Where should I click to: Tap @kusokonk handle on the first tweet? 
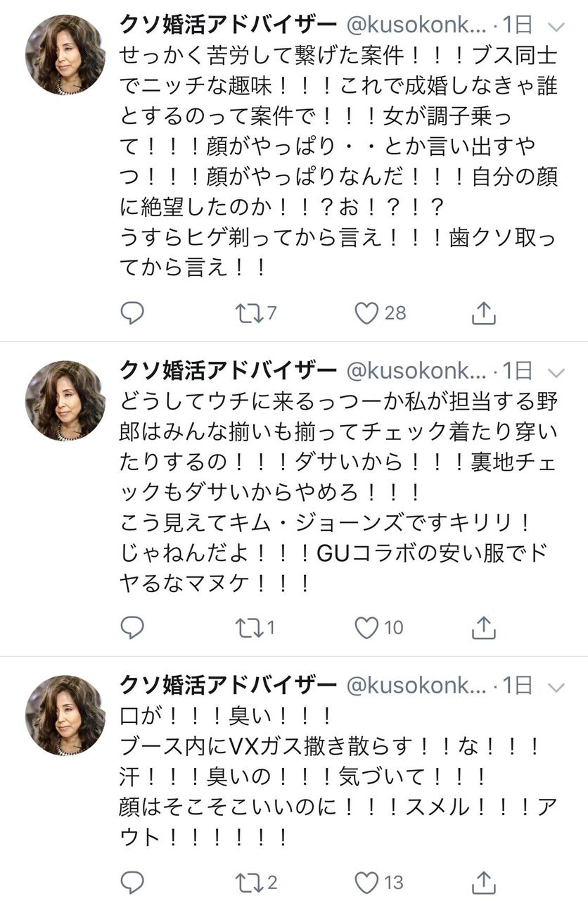point(415,26)
